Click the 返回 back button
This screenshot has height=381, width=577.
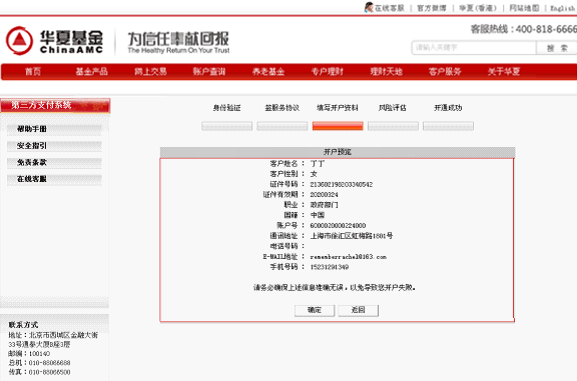[x=358, y=310]
